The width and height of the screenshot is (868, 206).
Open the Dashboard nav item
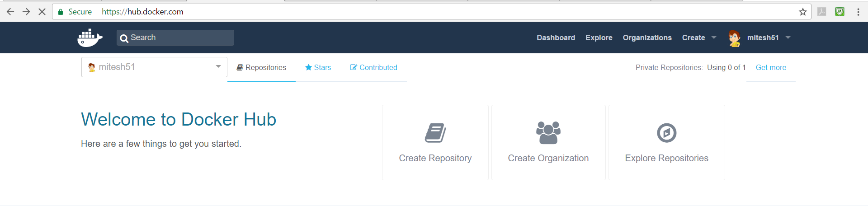(x=556, y=37)
